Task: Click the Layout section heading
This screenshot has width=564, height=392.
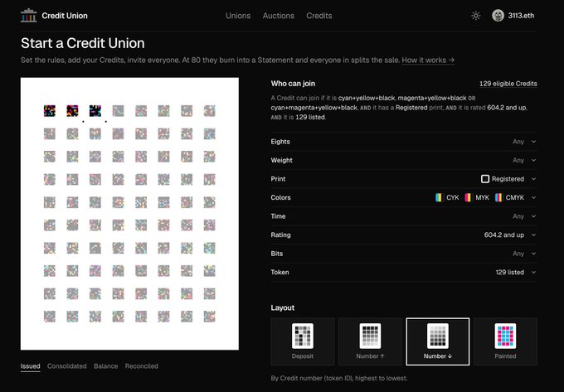Action: pos(282,308)
